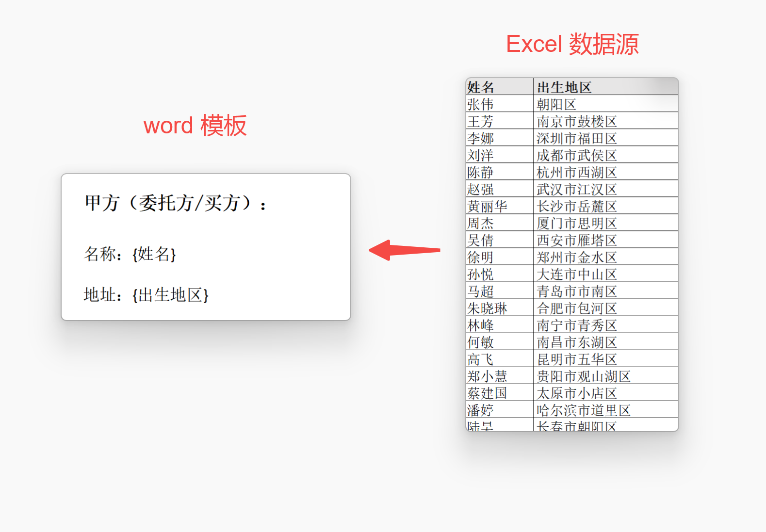Click the "Excel 数据源" red title

click(x=572, y=45)
